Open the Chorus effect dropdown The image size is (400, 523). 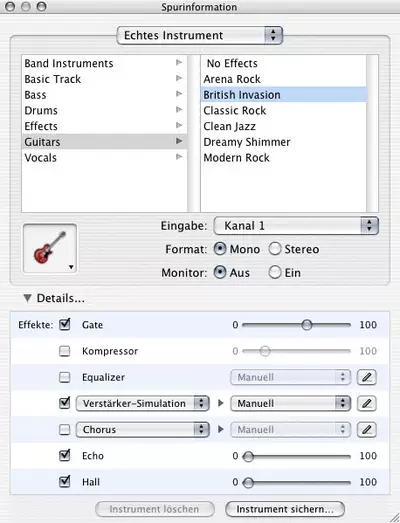tap(142, 430)
